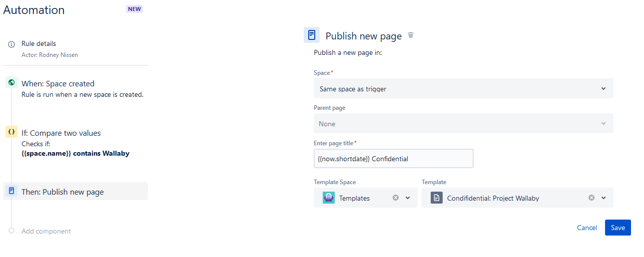Click the blue page action icon in sidebar
Viewport: 644px width, 257px height.
[x=11, y=191]
